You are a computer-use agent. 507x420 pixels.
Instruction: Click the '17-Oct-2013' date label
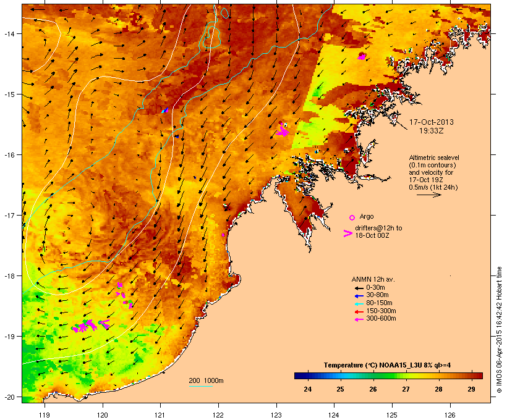[432, 122]
